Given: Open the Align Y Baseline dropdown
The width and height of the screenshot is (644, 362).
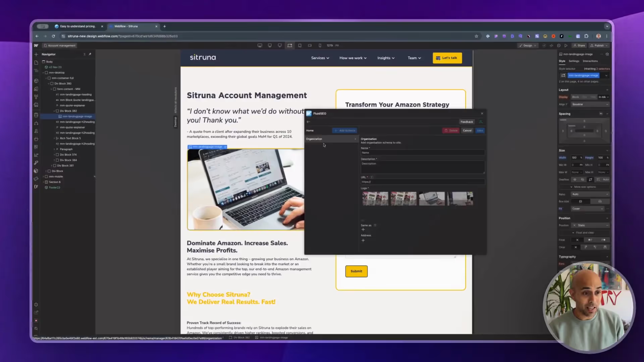Looking at the screenshot, I should (x=590, y=105).
